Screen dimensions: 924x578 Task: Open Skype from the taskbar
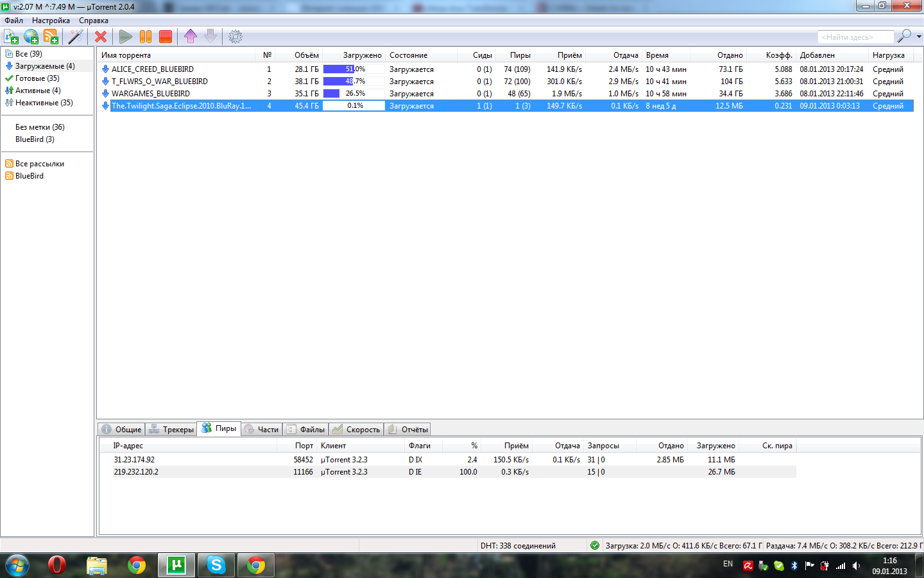[x=216, y=565]
